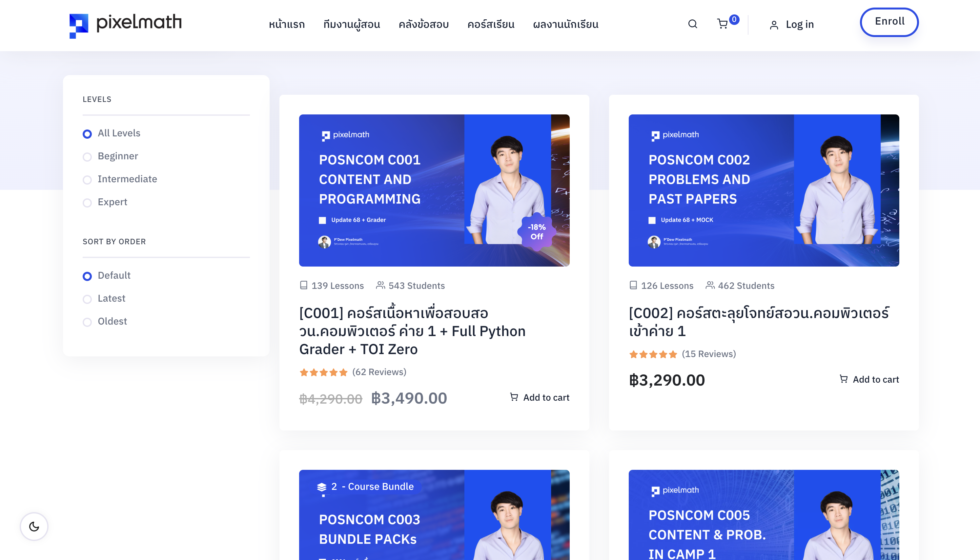Click the 2 - Course Bundle badge
The width and height of the screenshot is (980, 560).
tap(365, 487)
